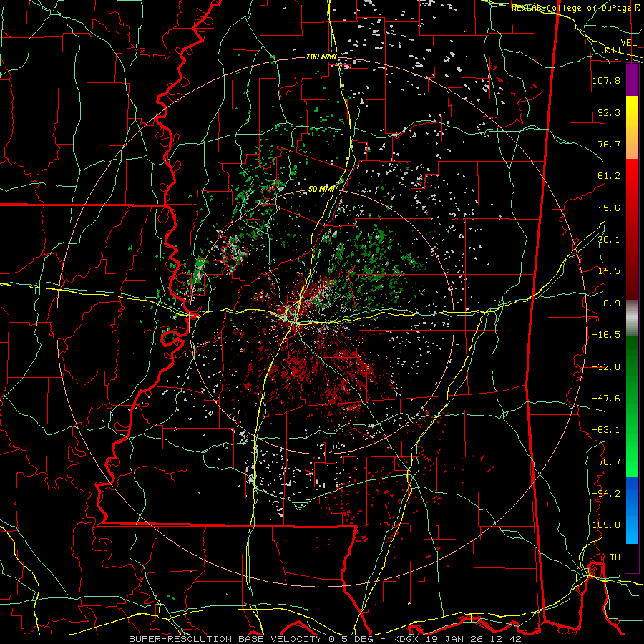
Task: Pick the purple segment of the velocity color bar
Action: click(x=632, y=79)
